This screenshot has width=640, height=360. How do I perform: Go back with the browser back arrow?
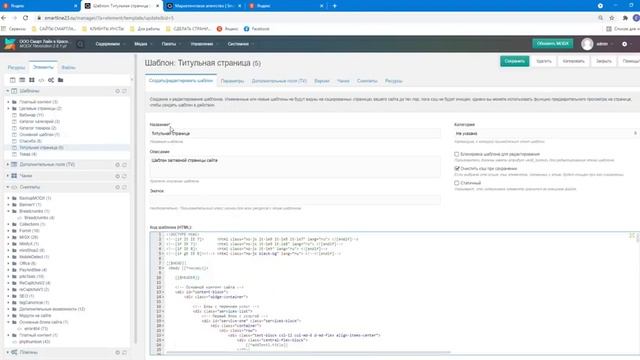click(x=4, y=18)
